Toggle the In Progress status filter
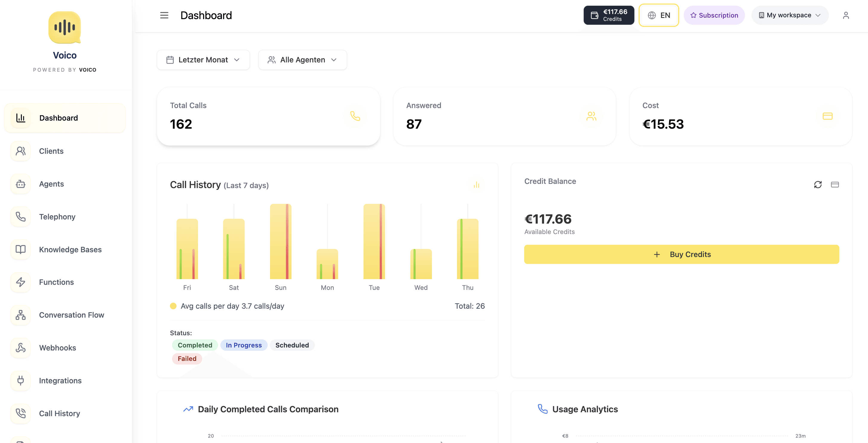 click(x=244, y=345)
